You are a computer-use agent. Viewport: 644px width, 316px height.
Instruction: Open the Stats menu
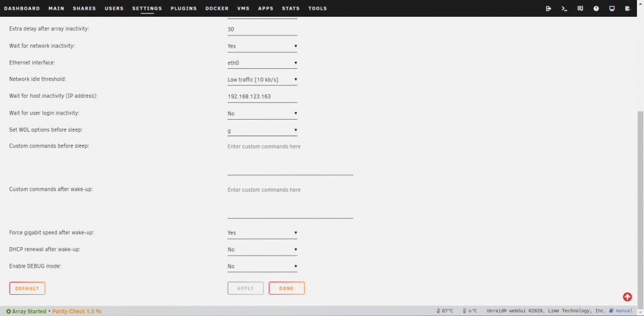pos(291,8)
